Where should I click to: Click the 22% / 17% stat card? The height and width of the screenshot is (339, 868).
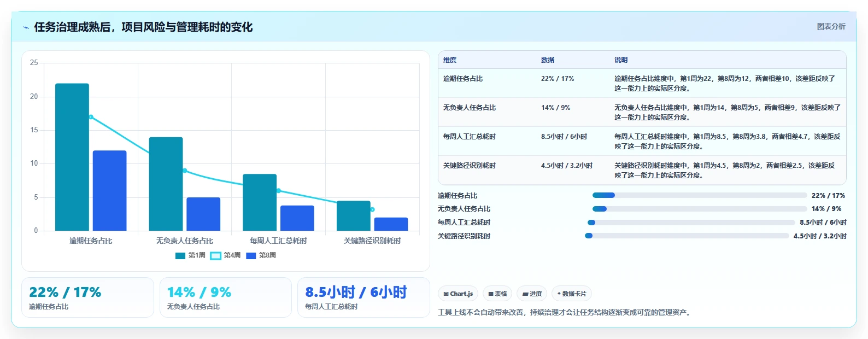87,297
